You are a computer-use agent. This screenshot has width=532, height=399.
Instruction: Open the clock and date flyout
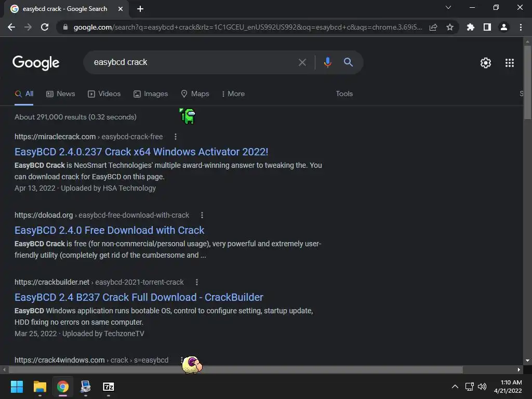coord(508,387)
